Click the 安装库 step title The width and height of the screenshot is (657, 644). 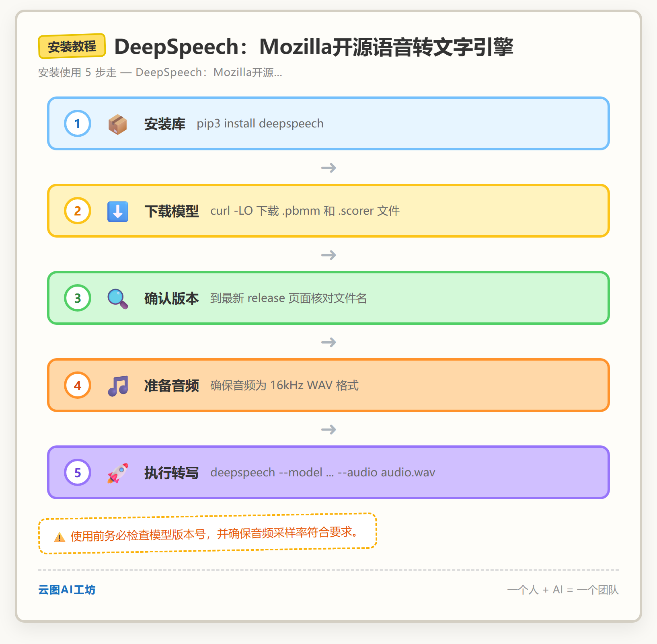click(x=165, y=124)
